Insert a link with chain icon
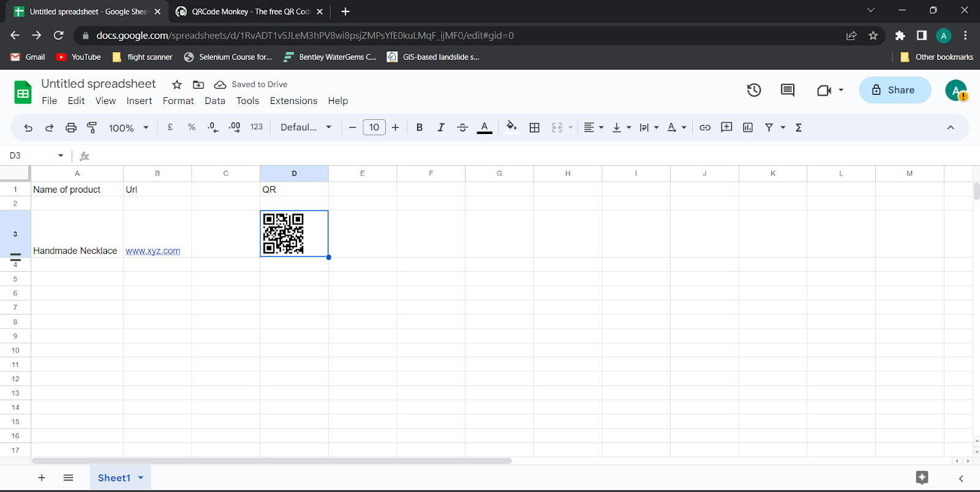 705,127
